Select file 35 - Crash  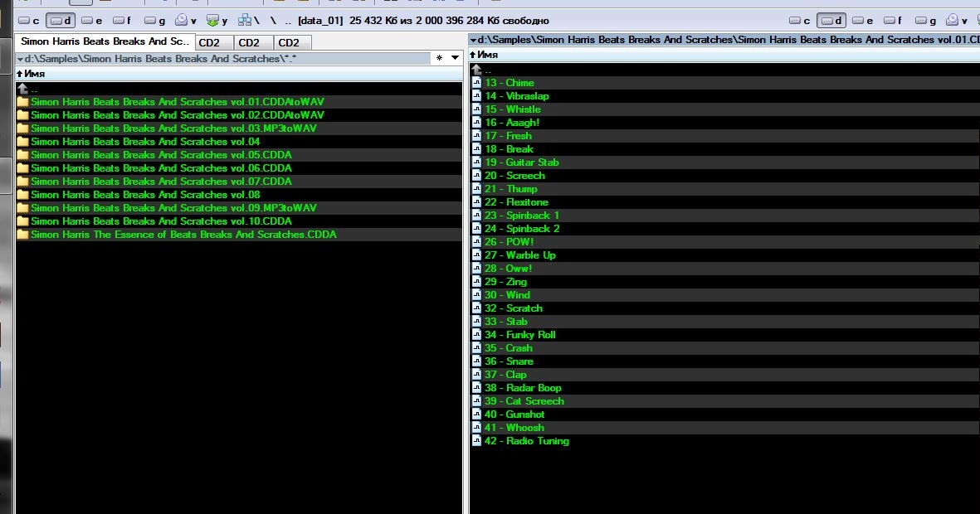(509, 348)
